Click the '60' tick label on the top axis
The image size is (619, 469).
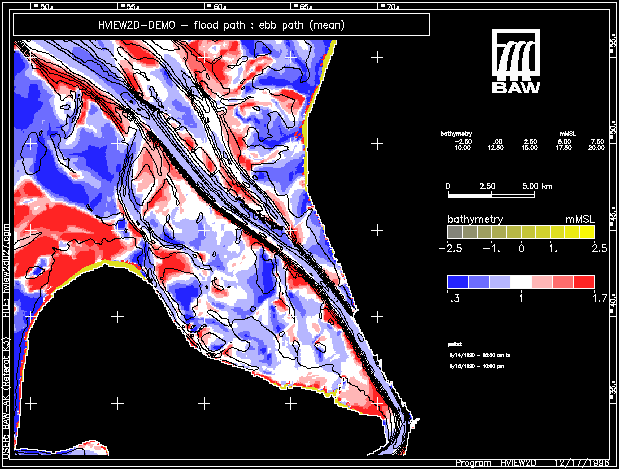click(219, 7)
